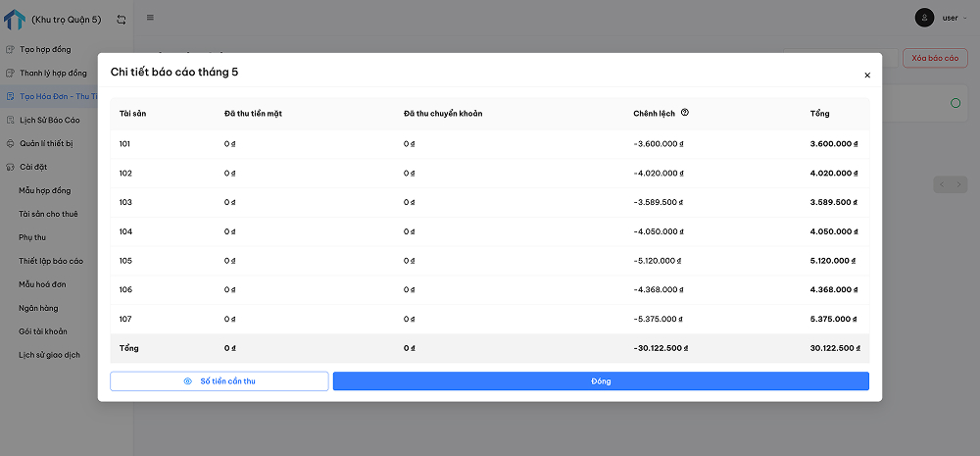The height and width of the screenshot is (456, 980).
Task: Select the row for asset 101
Action: [489, 144]
